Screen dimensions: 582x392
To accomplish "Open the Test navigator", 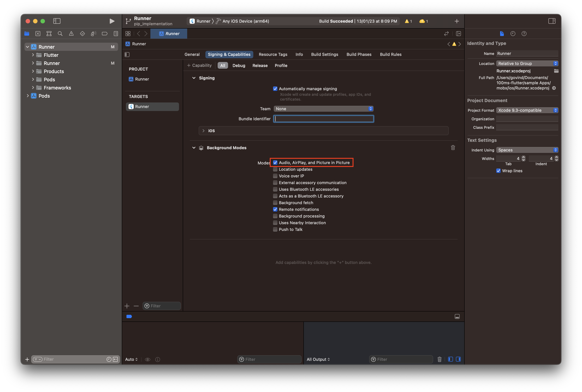I will (82, 33).
